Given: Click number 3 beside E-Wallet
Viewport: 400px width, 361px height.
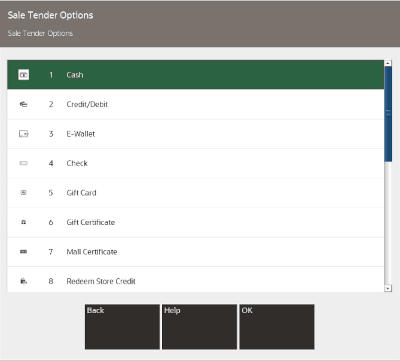Looking at the screenshot, I should click(51, 134).
